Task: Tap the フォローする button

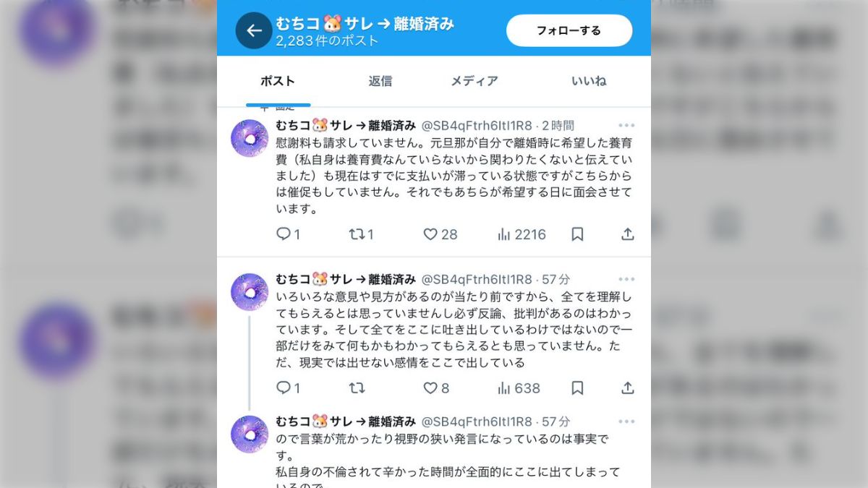Action: pos(569,30)
